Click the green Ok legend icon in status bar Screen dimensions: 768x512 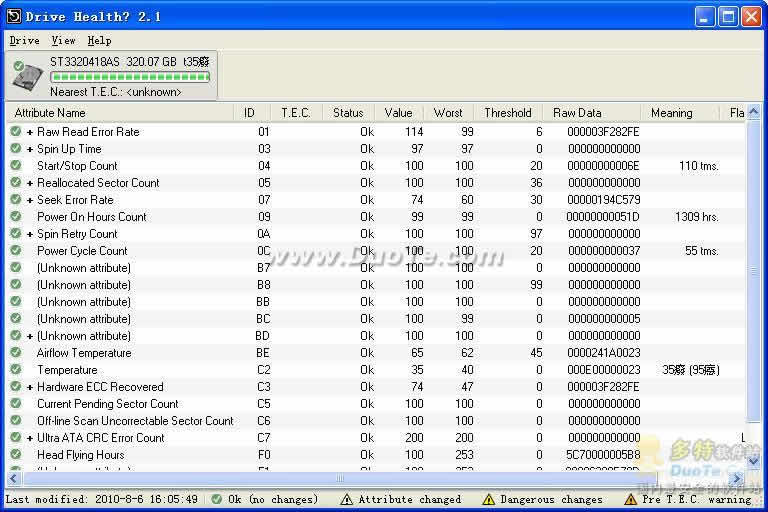216,499
